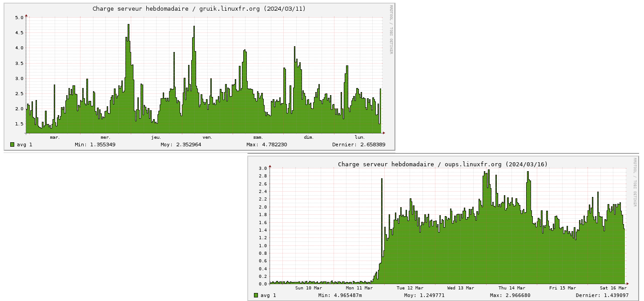
Task: Select the Dernier: 2.658389 value text
Action: (x=358, y=144)
